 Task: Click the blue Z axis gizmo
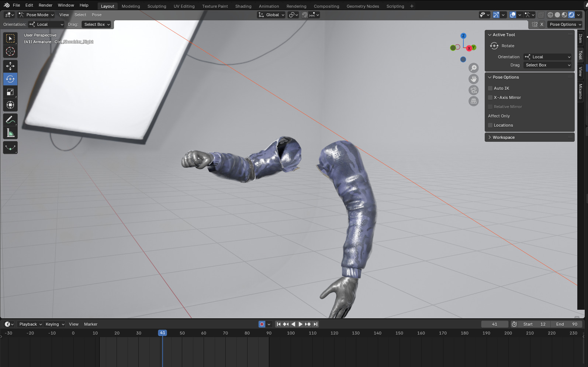463,36
